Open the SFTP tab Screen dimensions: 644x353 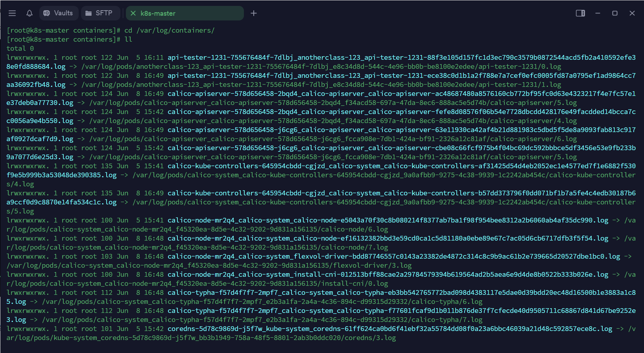coord(100,13)
